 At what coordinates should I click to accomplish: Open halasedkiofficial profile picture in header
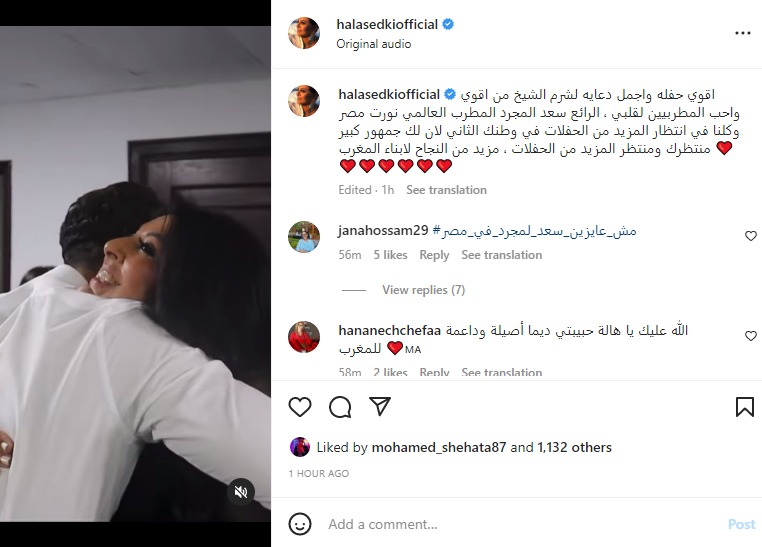point(304,33)
